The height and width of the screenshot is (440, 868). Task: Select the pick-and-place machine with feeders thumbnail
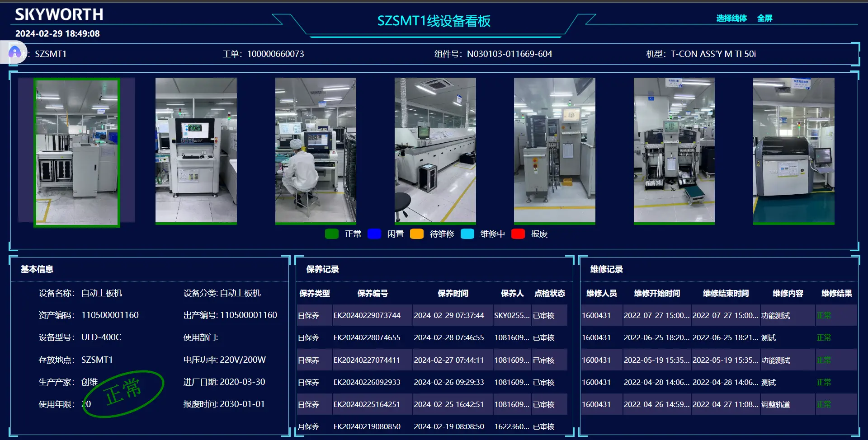674,150
